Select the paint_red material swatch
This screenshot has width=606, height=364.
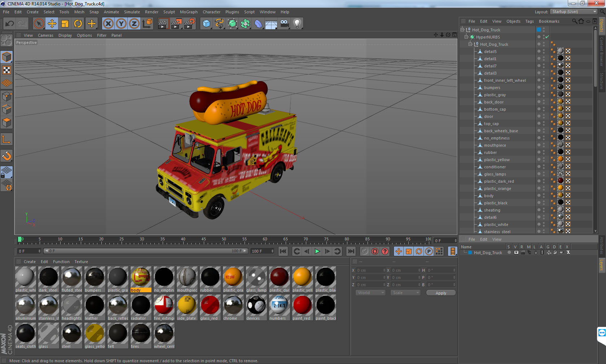303,307
